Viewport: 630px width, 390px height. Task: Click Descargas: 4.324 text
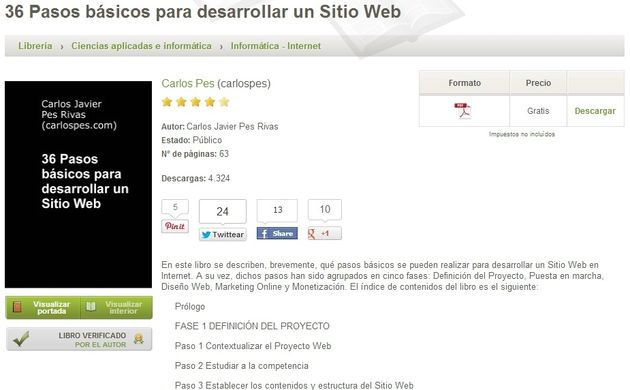pos(196,178)
